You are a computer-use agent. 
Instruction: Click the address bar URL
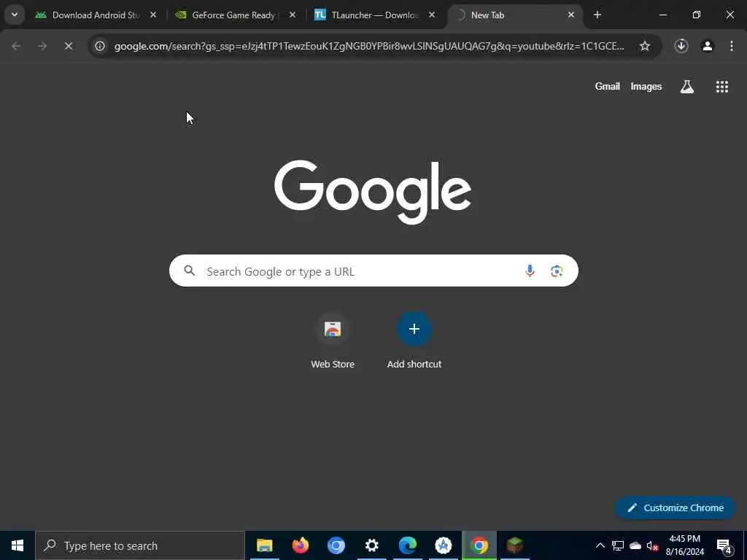[x=369, y=46]
